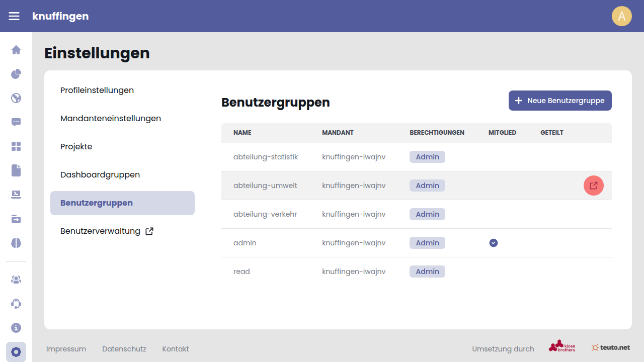
Task: Select the abteilung-statistik row
Action: coord(266,157)
